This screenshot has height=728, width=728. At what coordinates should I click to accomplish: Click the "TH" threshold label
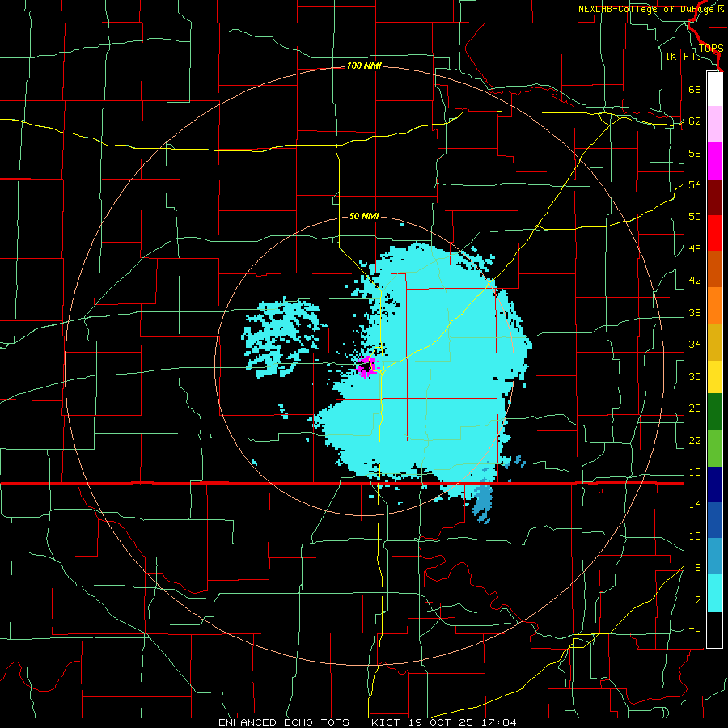click(695, 632)
